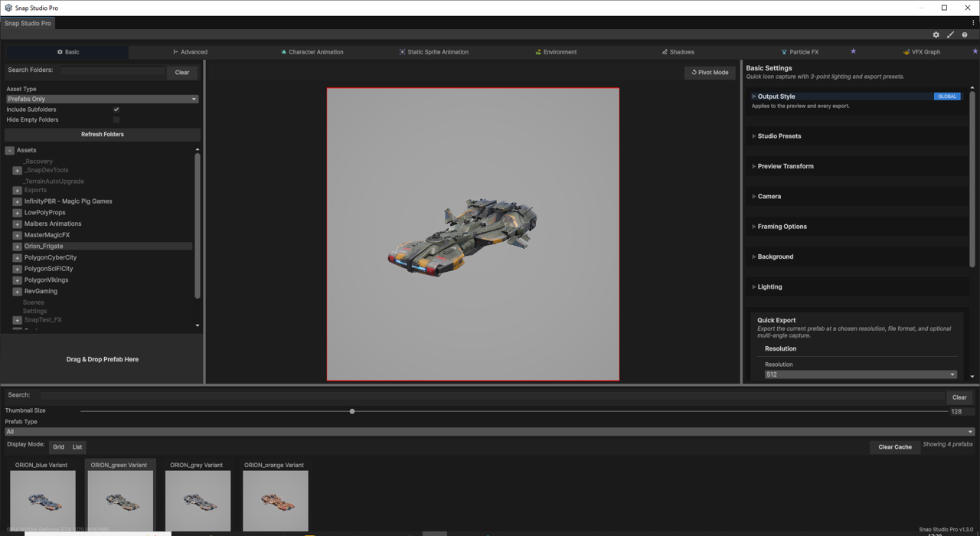Expand the InfinityPBR - Magic Pig Games folder
Screen dimensions: 980x536
[x=17, y=201]
